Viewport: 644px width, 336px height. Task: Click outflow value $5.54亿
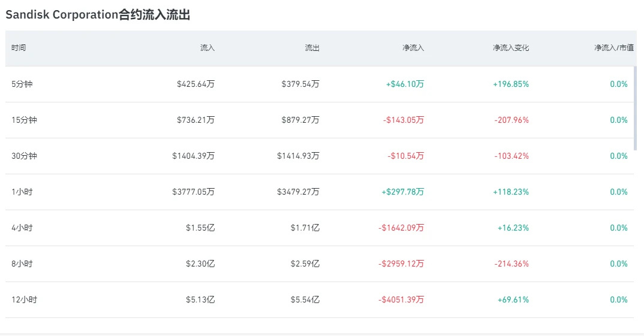tap(305, 299)
